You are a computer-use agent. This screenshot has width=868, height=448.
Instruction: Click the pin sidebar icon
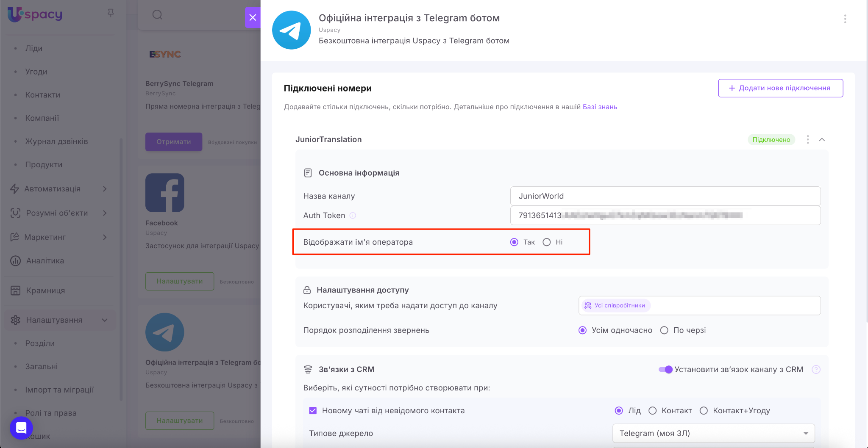coord(111,13)
